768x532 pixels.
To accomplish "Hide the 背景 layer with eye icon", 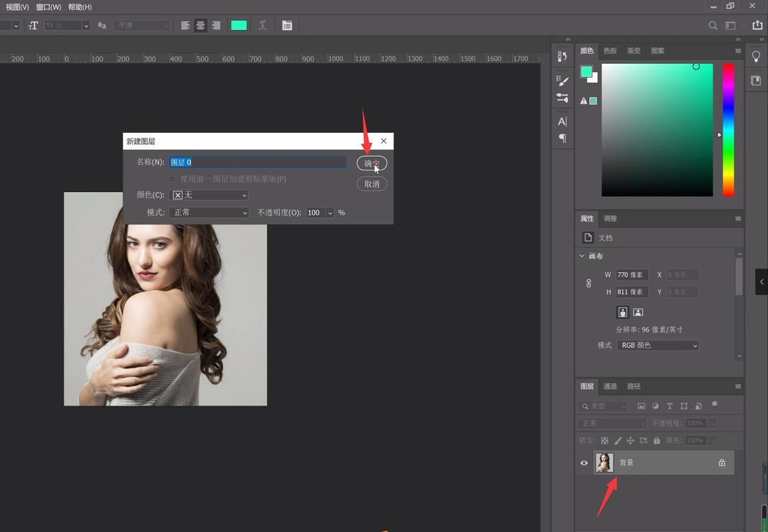I will [x=584, y=463].
